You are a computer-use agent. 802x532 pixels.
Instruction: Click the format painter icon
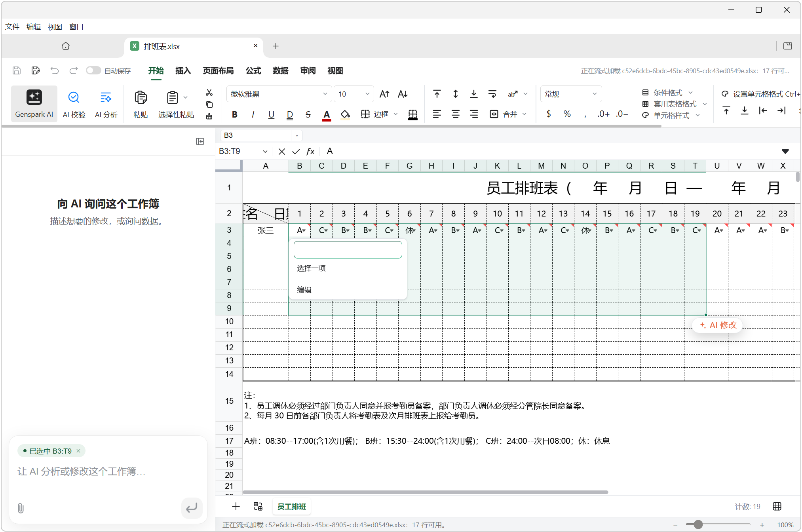(x=209, y=116)
